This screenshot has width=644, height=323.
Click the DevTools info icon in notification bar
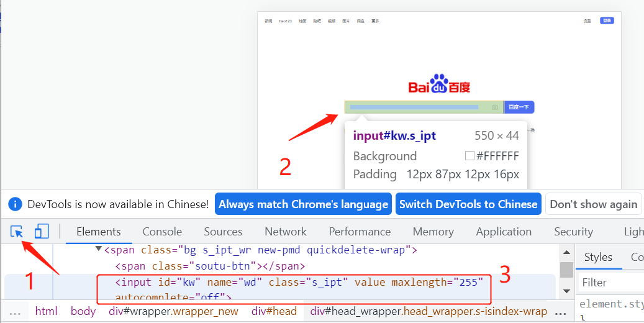click(x=15, y=204)
